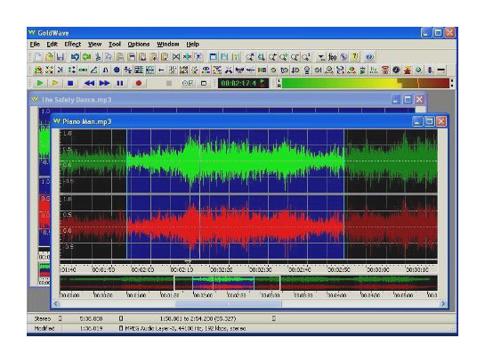Click the green circular effect icon
Viewport: 485px width, 363px height.
pyautogui.click(x=418, y=70)
